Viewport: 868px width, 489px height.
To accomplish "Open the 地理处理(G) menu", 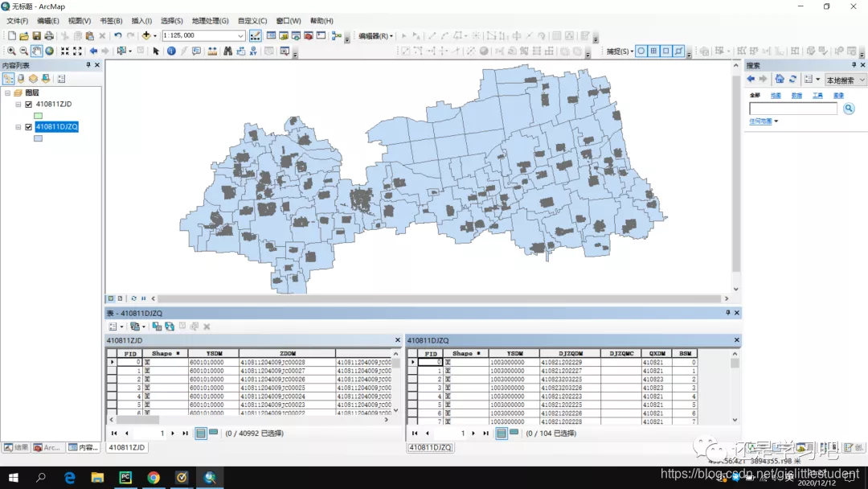I will point(210,21).
